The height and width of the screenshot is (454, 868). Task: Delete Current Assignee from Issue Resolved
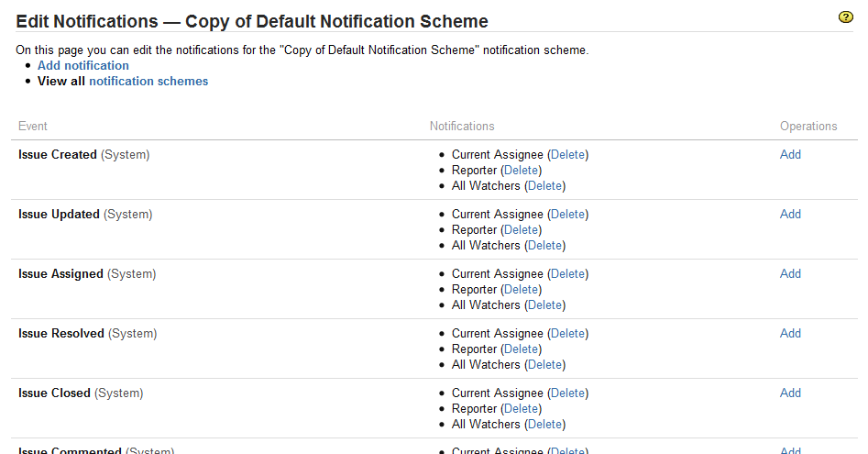(567, 334)
